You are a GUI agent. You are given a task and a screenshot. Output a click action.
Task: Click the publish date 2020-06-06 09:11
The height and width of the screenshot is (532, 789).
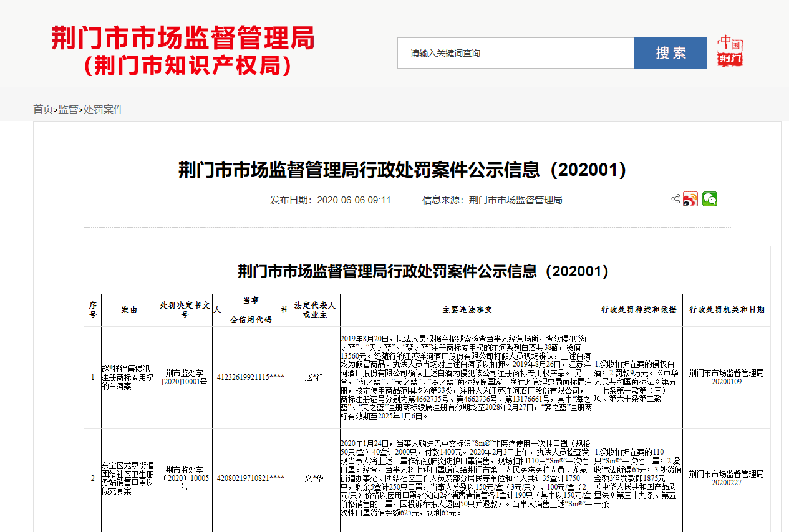click(x=331, y=200)
